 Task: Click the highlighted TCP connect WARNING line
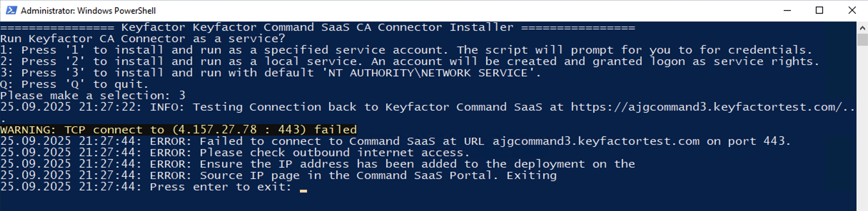tap(178, 130)
